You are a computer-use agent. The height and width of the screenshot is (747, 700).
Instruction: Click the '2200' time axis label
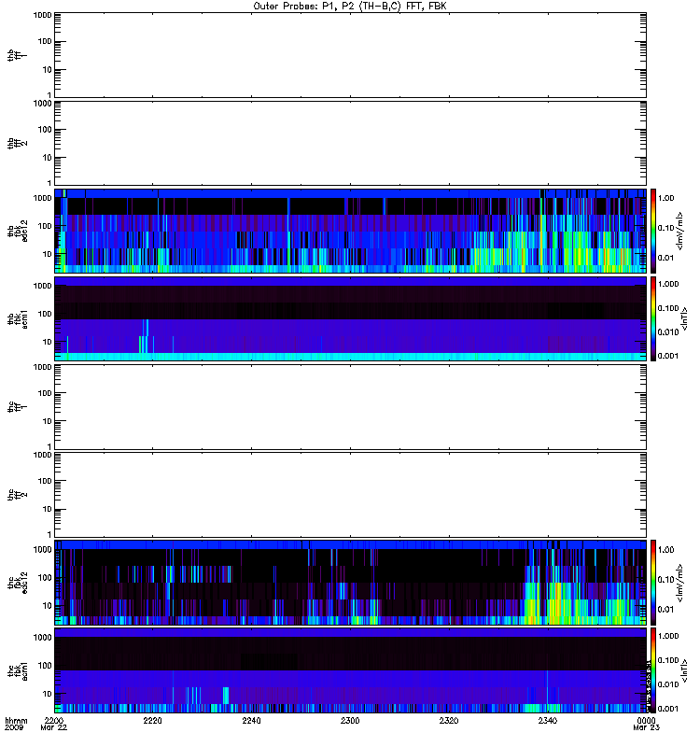[x=54, y=720]
